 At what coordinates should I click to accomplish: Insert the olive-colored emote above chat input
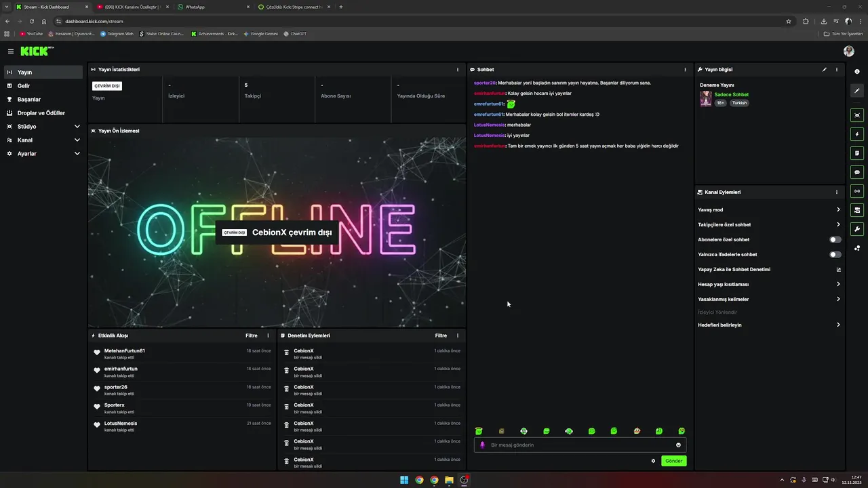click(501, 431)
